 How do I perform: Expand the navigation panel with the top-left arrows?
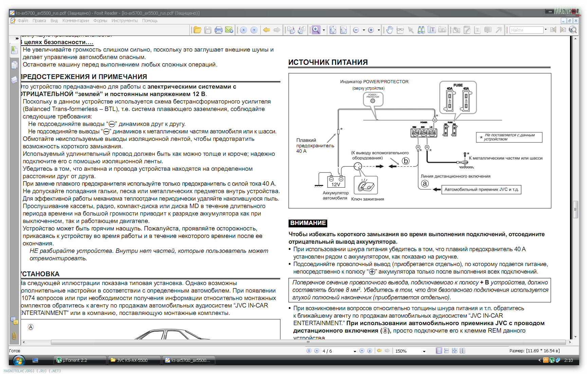click(x=17, y=38)
